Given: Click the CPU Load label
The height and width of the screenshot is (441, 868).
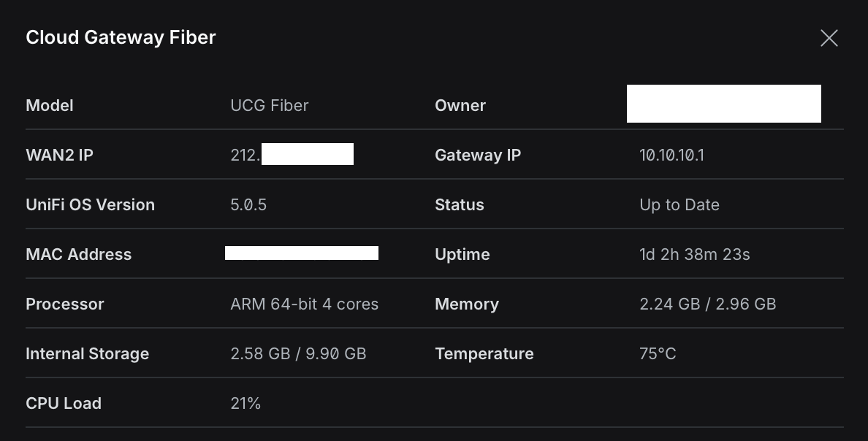Looking at the screenshot, I should [x=64, y=403].
